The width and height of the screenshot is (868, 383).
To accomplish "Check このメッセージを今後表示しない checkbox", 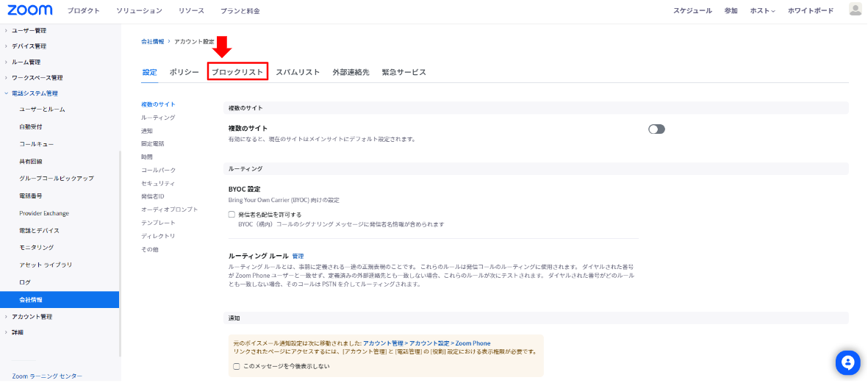I will click(x=237, y=366).
